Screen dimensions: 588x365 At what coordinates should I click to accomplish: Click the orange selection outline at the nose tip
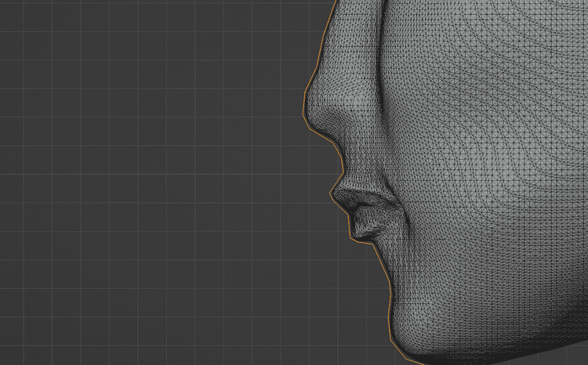[303, 110]
